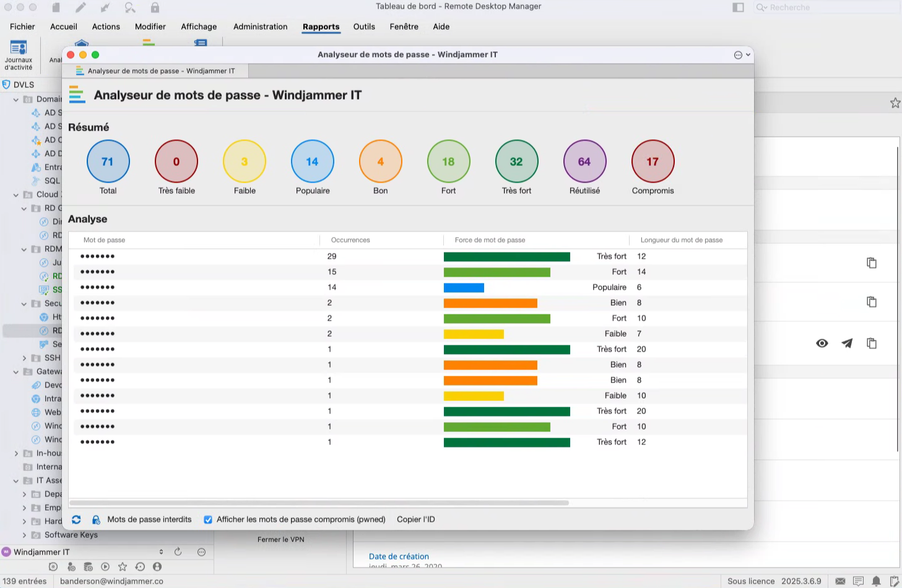Open the Administration menu
Viewport: 902px width, 588px height.
(260, 27)
